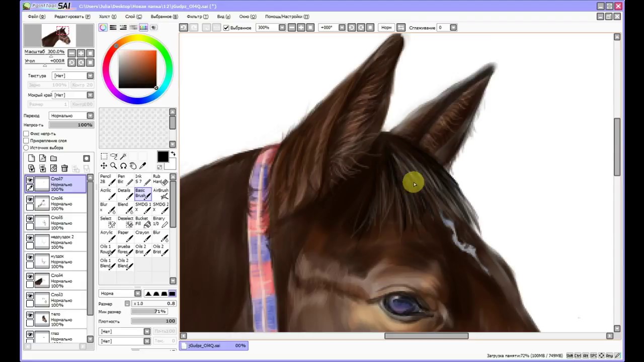
Task: Open the 300% zoom dropdown in toolbar
Action: pos(282,28)
